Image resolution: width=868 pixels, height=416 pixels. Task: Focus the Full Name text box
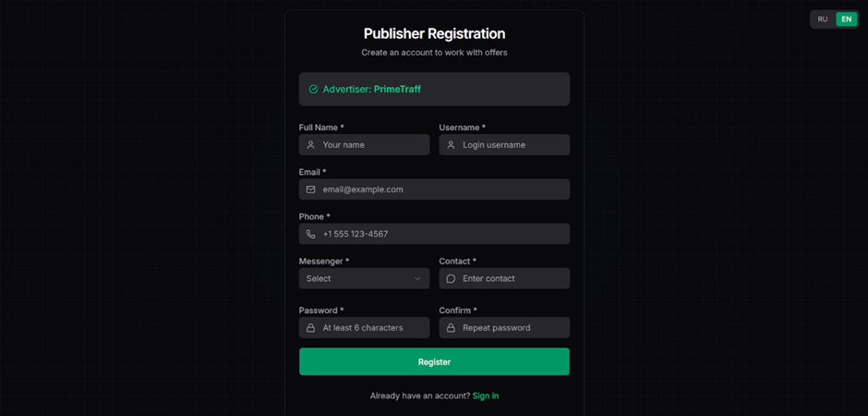pos(373,145)
